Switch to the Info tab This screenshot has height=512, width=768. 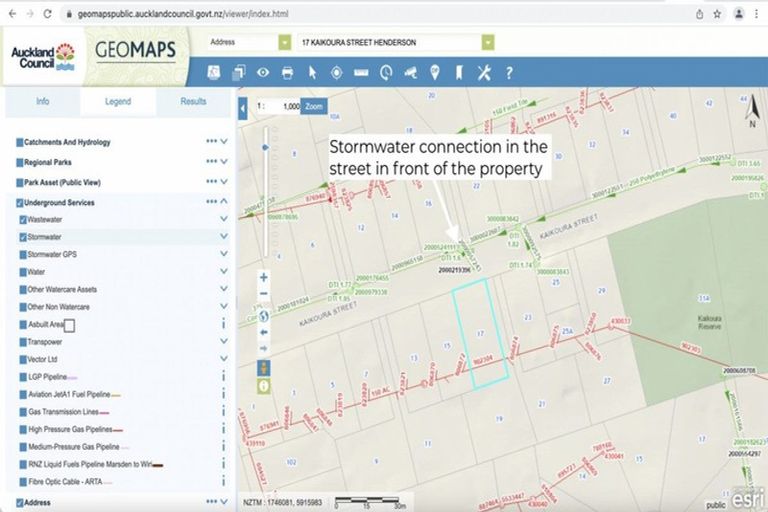(43, 101)
